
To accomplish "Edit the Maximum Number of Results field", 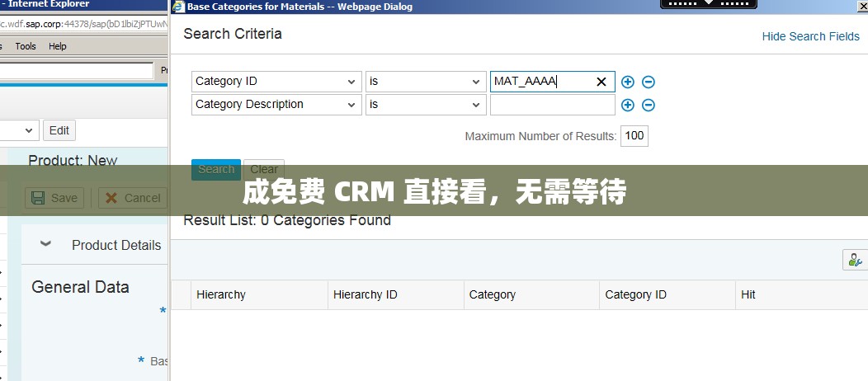I will (634, 136).
